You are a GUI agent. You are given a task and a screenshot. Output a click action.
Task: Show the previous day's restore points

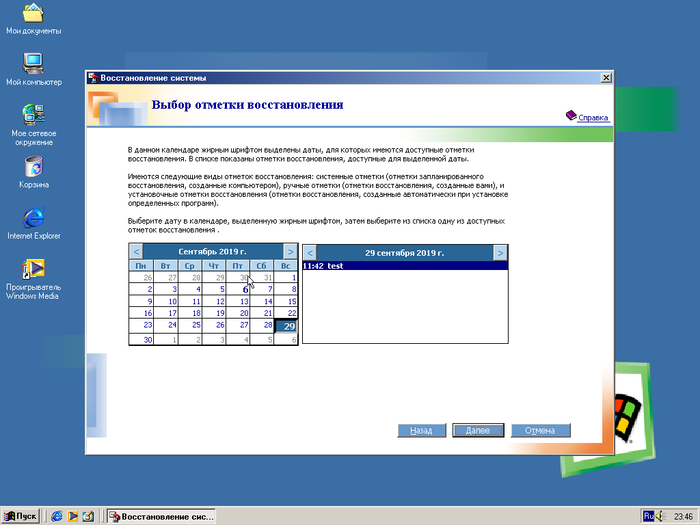click(x=310, y=253)
